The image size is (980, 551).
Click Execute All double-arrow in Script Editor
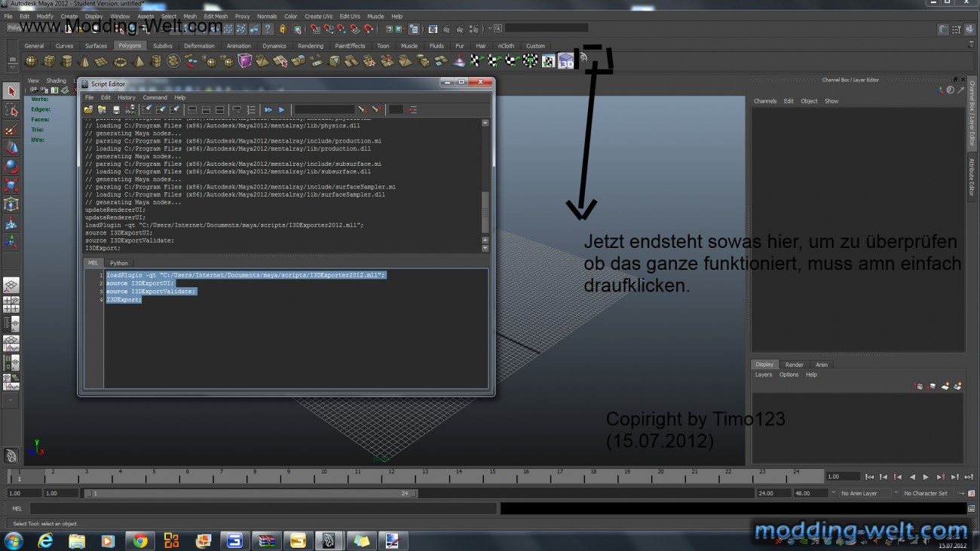[268, 110]
